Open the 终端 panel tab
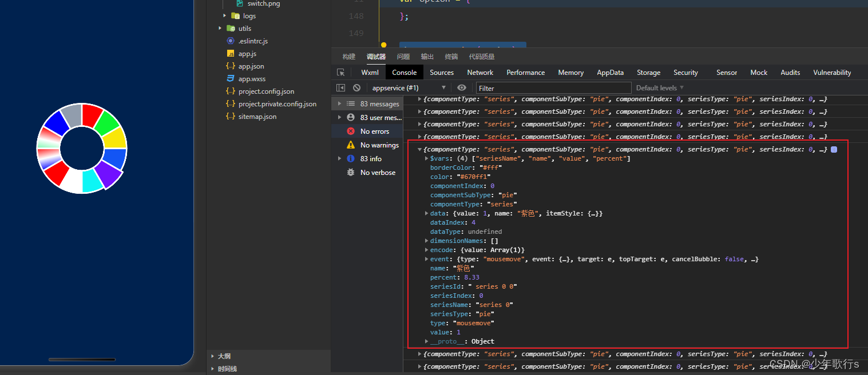This screenshot has width=868, height=375. 451,57
